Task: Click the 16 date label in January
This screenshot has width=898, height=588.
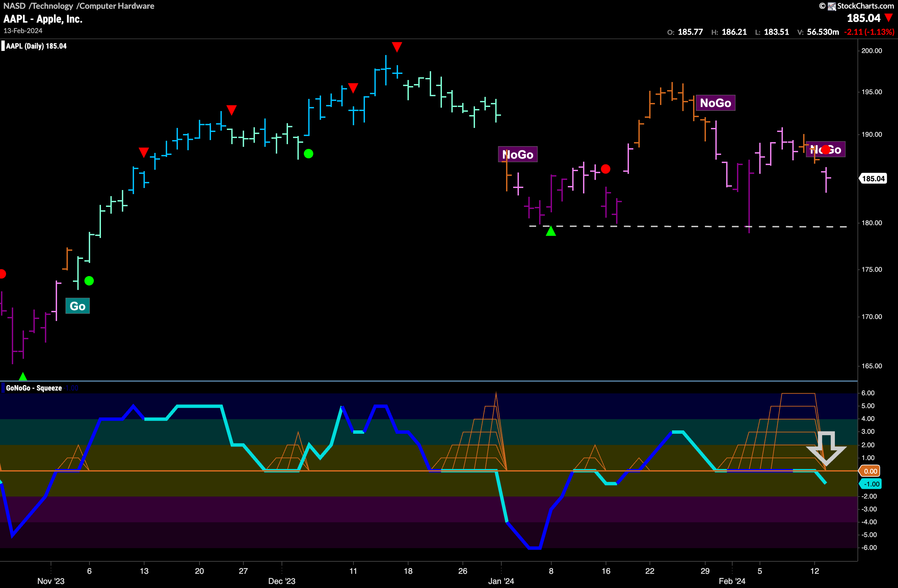Action: [606, 571]
